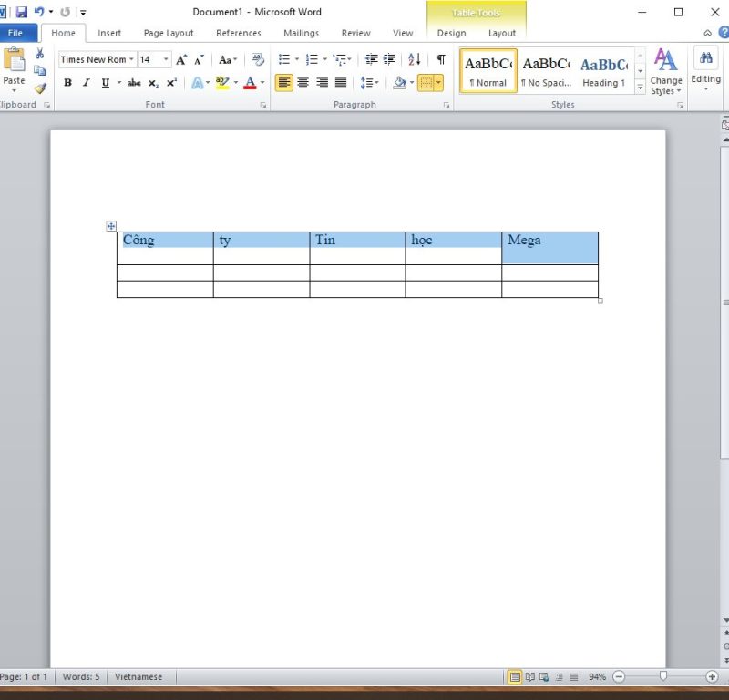The image size is (729, 700).
Task: Switch to Page Layout tab
Action: pos(169,33)
